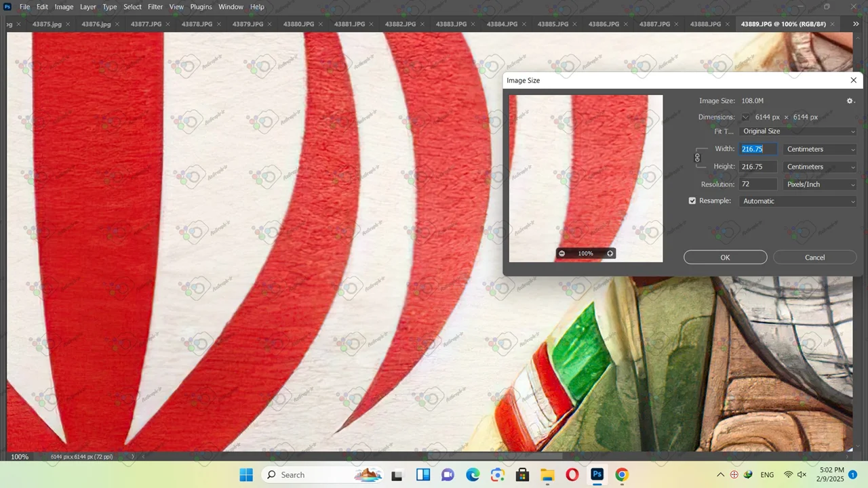Screen dimensions: 868x488
Task: Click the Resolution value input field
Action: pos(758,184)
